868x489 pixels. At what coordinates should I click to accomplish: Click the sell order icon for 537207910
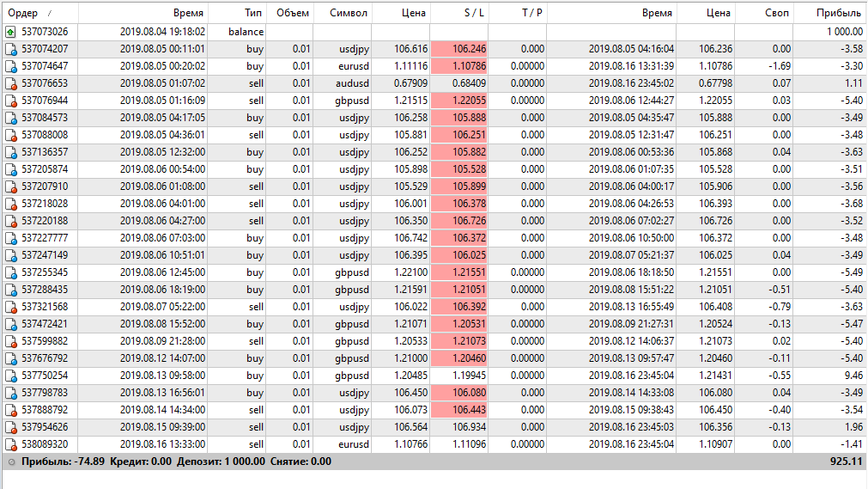(x=10, y=186)
